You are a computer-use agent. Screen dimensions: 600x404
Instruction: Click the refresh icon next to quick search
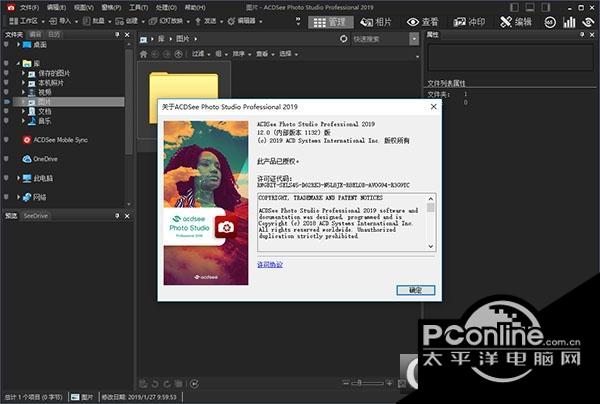344,39
